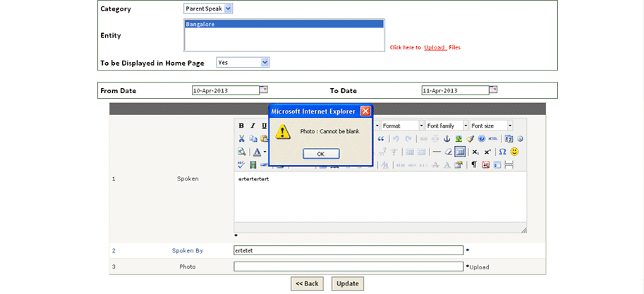This screenshot has width=644, height=294.
Task: Click the Upload link in red text
Action: pyautogui.click(x=435, y=47)
